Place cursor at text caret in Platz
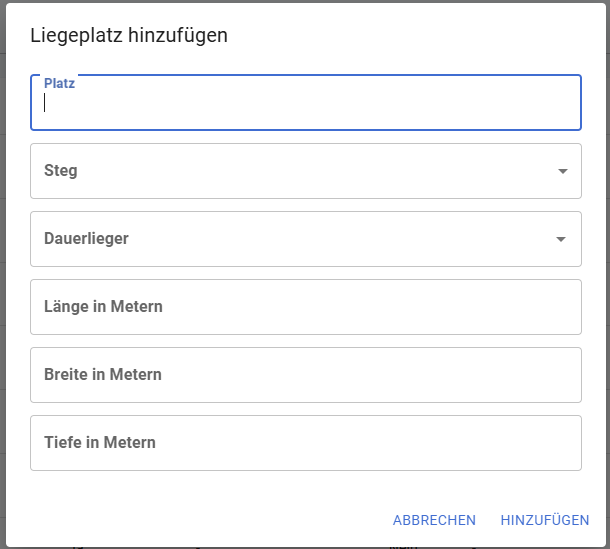Screen dimensions: 610x549 (x=45, y=103)
